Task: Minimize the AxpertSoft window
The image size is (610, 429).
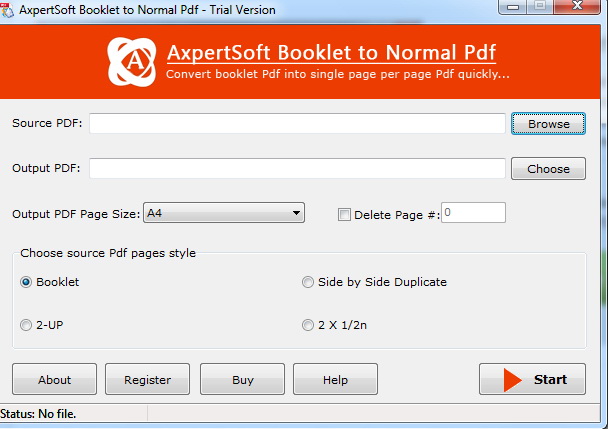Action: point(513,7)
